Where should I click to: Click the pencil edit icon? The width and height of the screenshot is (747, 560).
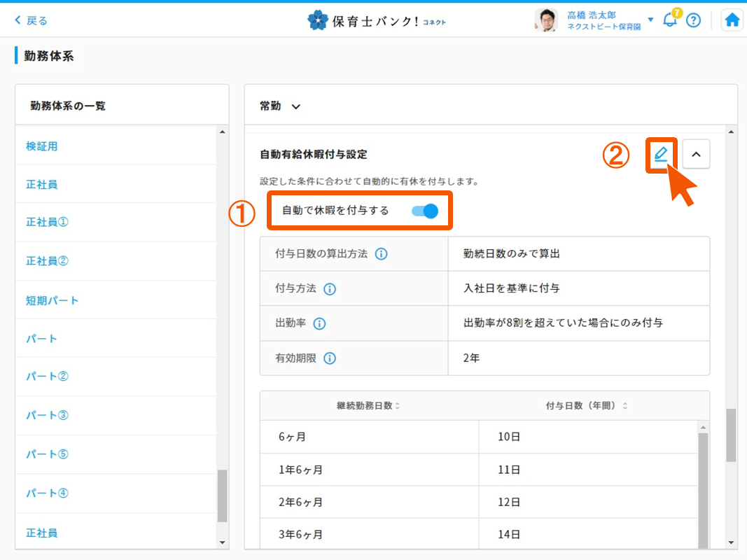pyautogui.click(x=661, y=155)
